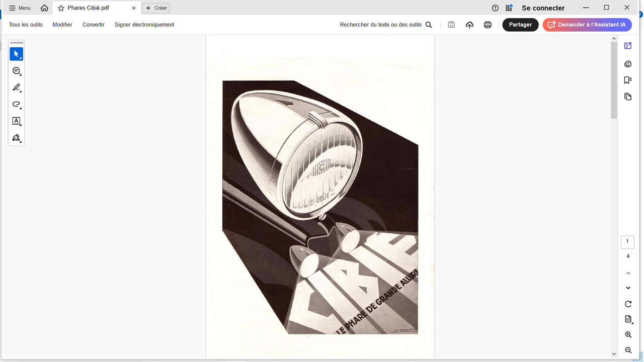Viewport: 644px width, 362px height.
Task: Choose the signature fountain pen tool
Action: tap(16, 138)
